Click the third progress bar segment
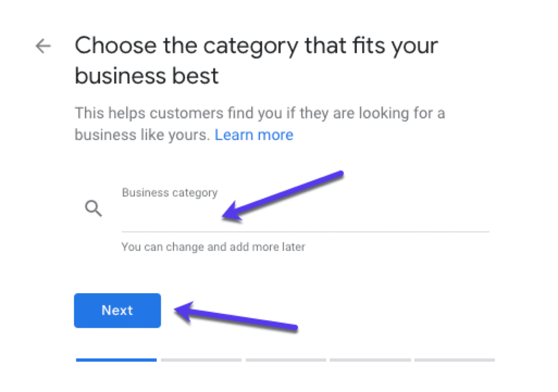The width and height of the screenshot is (558, 392). coord(286,360)
